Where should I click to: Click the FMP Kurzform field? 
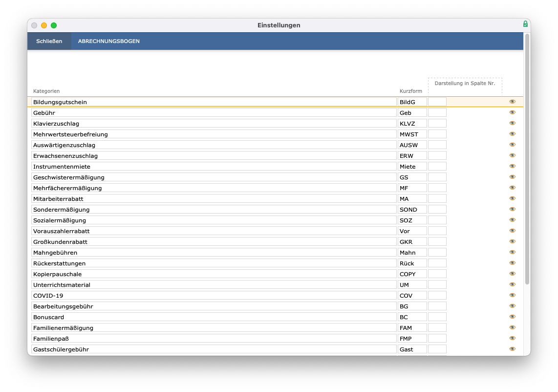pos(412,339)
